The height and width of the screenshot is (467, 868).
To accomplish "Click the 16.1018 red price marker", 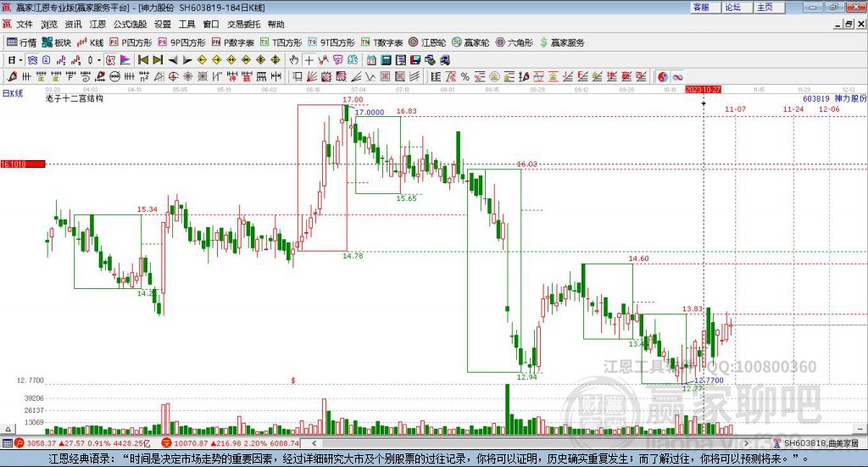I will (23, 164).
